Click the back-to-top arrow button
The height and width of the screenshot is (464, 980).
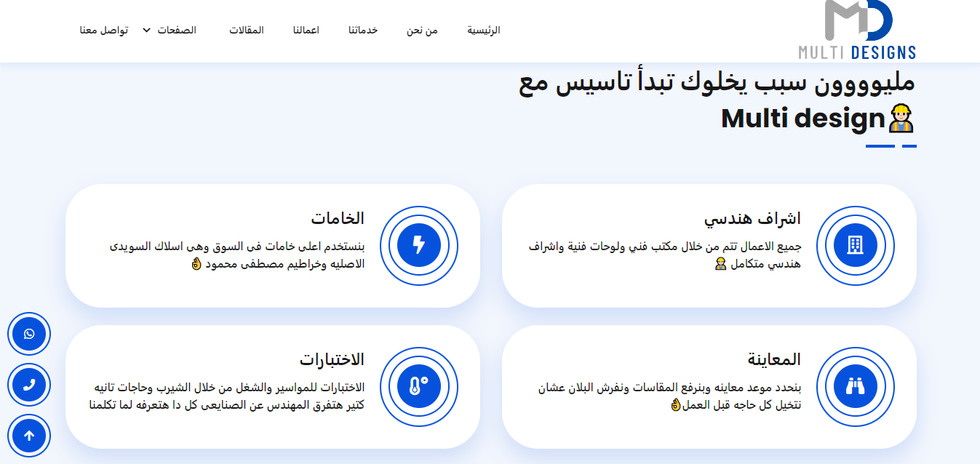point(29,436)
